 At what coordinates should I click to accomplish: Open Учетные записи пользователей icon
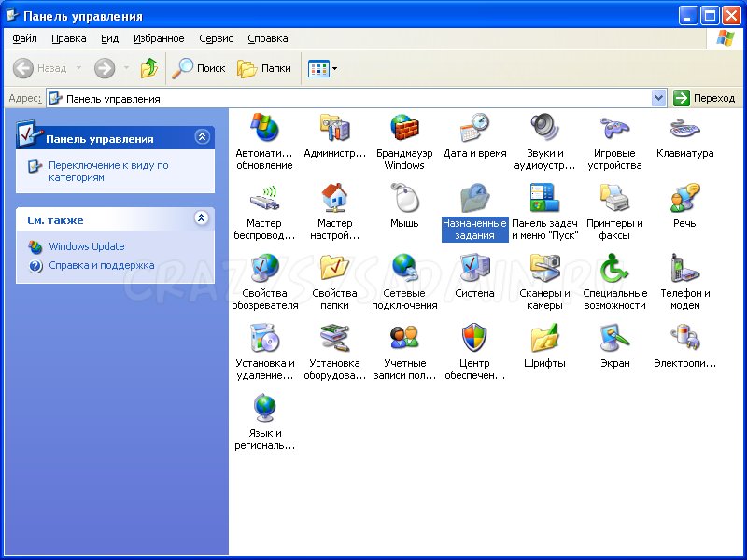tap(404, 338)
